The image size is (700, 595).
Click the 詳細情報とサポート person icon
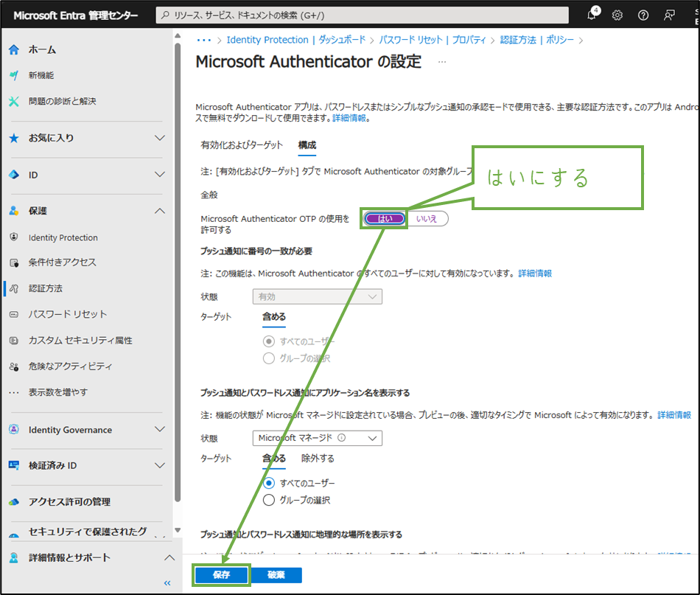point(14,557)
